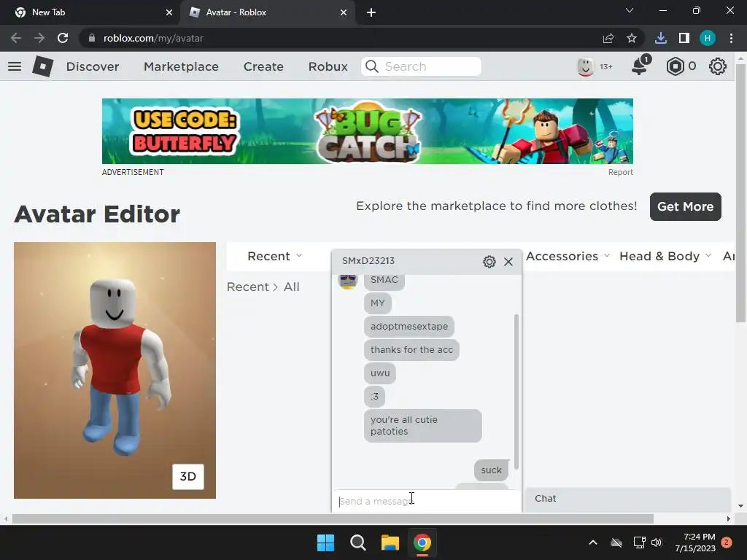This screenshot has height=560, width=747.
Task: Click the Send a message input
Action: click(x=426, y=502)
